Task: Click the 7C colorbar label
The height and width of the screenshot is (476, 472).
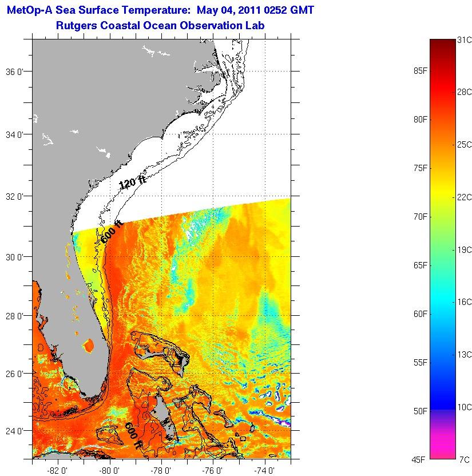Action: tap(465, 459)
